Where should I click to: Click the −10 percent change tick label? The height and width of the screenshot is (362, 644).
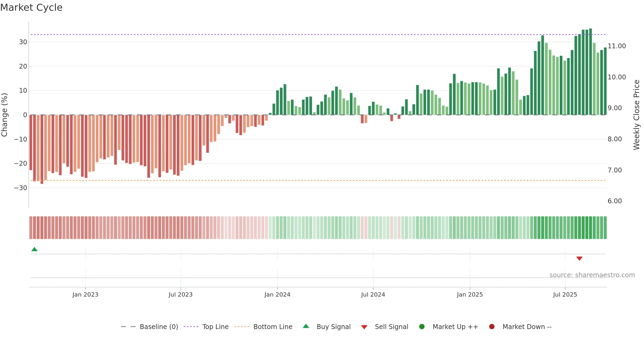[x=21, y=139]
